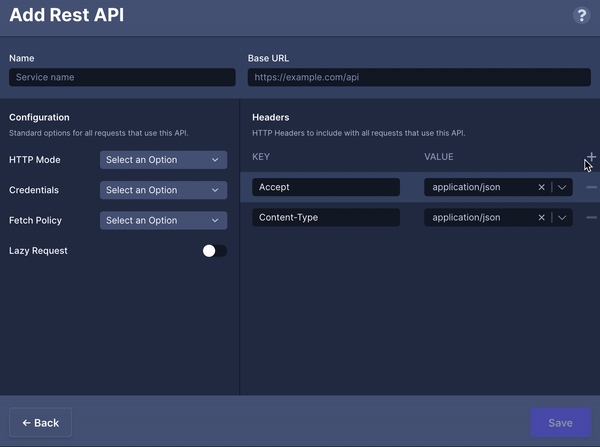Open the Fetch Policy dropdown
The width and height of the screenshot is (600, 447).
[163, 220]
